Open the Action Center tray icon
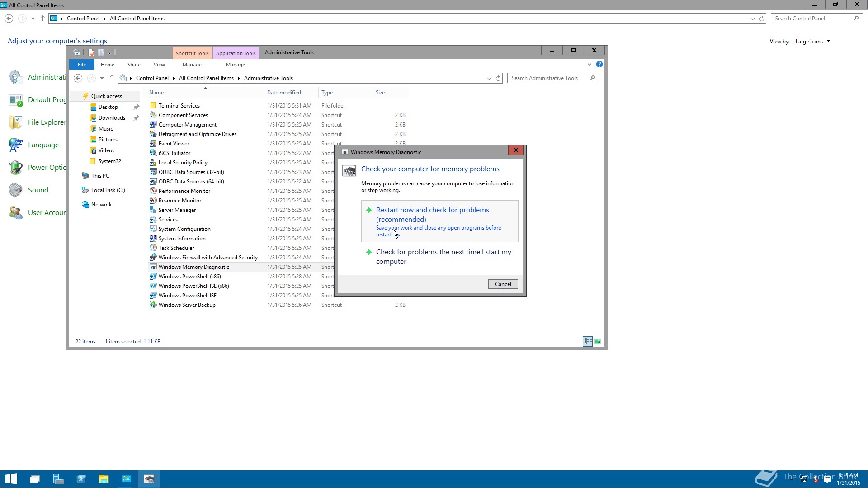 827,479
